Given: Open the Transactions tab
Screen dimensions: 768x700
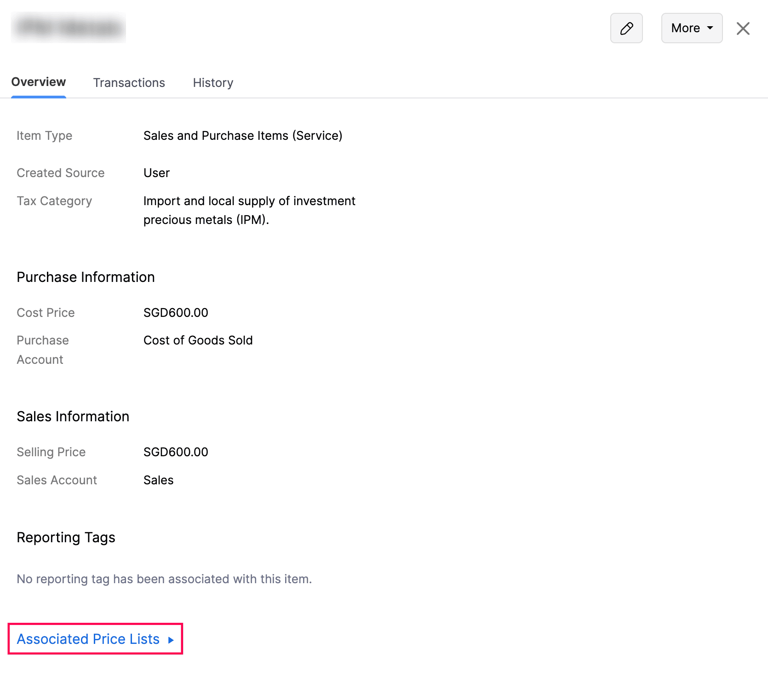Looking at the screenshot, I should [129, 83].
